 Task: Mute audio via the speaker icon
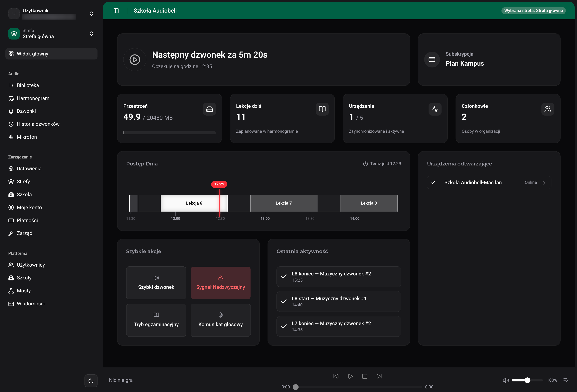505,380
